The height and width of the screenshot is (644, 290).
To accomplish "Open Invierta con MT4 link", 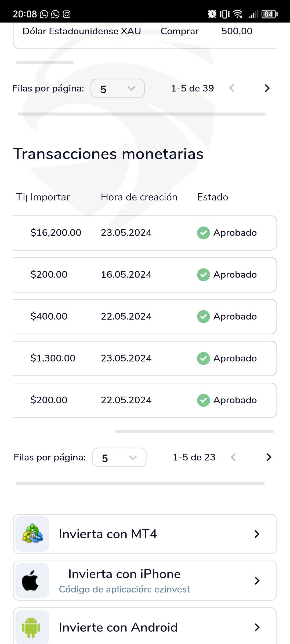I will 108,534.
